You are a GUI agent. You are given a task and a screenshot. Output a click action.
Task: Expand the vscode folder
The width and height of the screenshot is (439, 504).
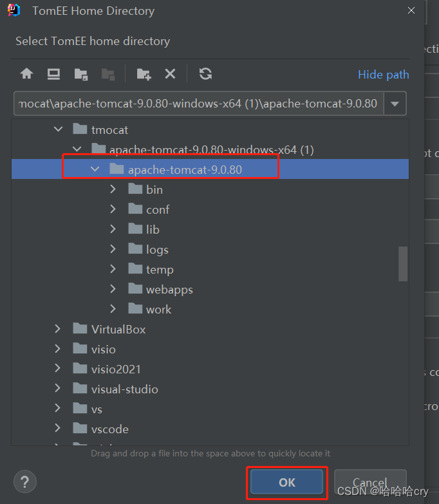click(x=57, y=428)
